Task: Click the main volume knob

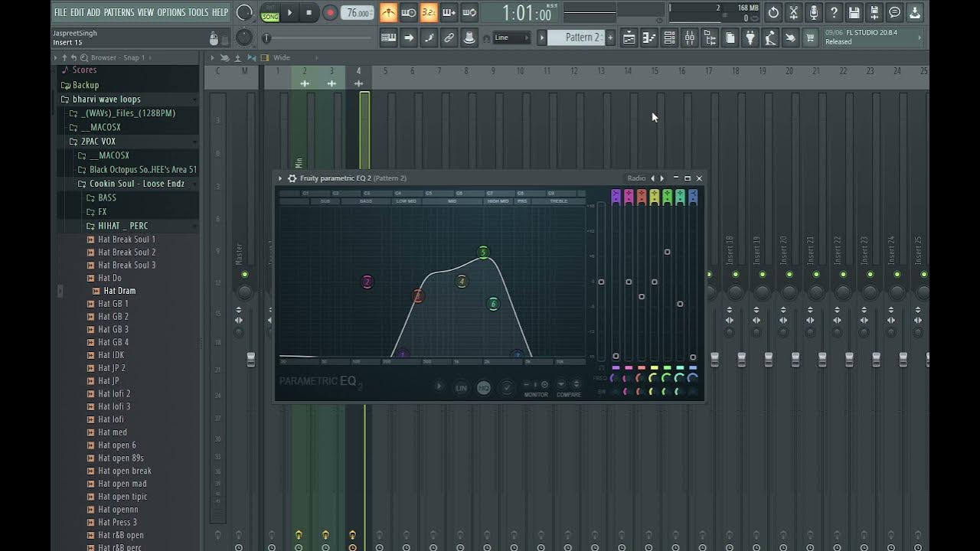Action: click(x=244, y=12)
